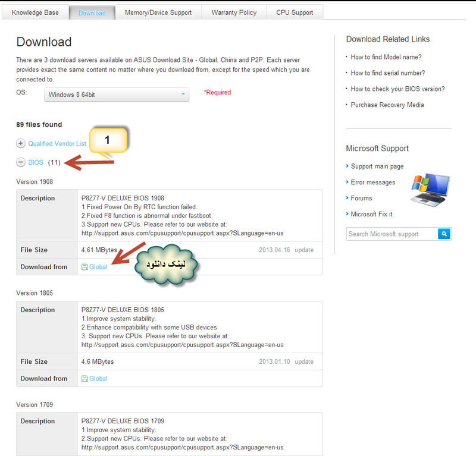Click the blue search magnifier button
Viewport: 476px width, 456px height.
(444, 234)
